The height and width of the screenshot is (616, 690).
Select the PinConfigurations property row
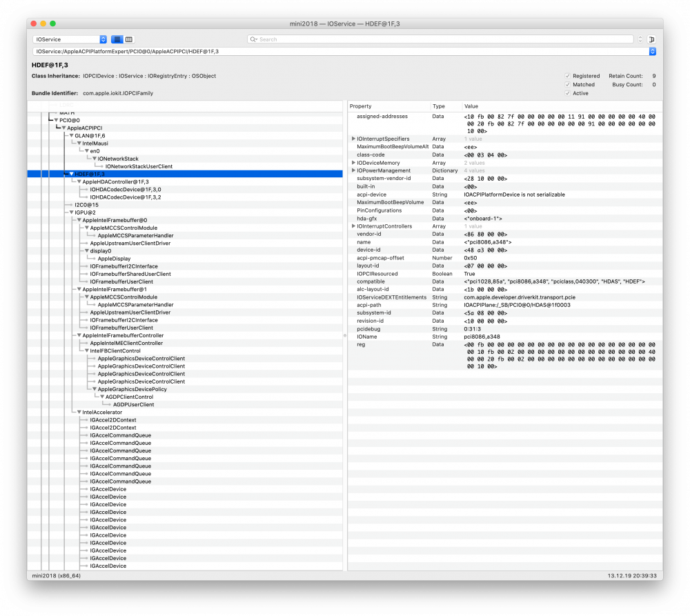pos(505,210)
